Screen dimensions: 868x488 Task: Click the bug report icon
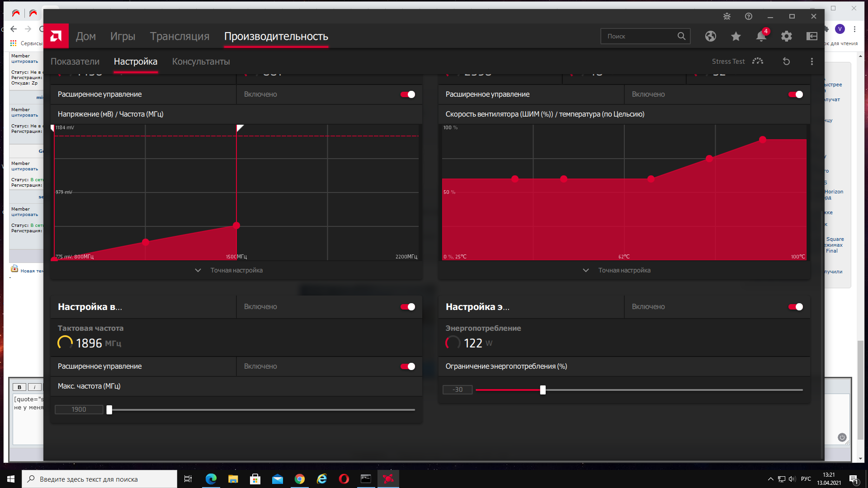tap(726, 16)
